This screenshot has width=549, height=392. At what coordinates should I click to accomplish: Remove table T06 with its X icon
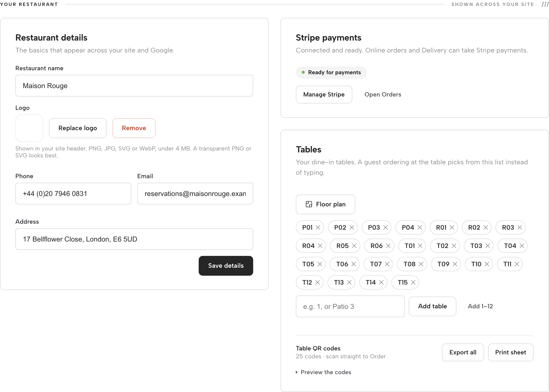(x=354, y=264)
